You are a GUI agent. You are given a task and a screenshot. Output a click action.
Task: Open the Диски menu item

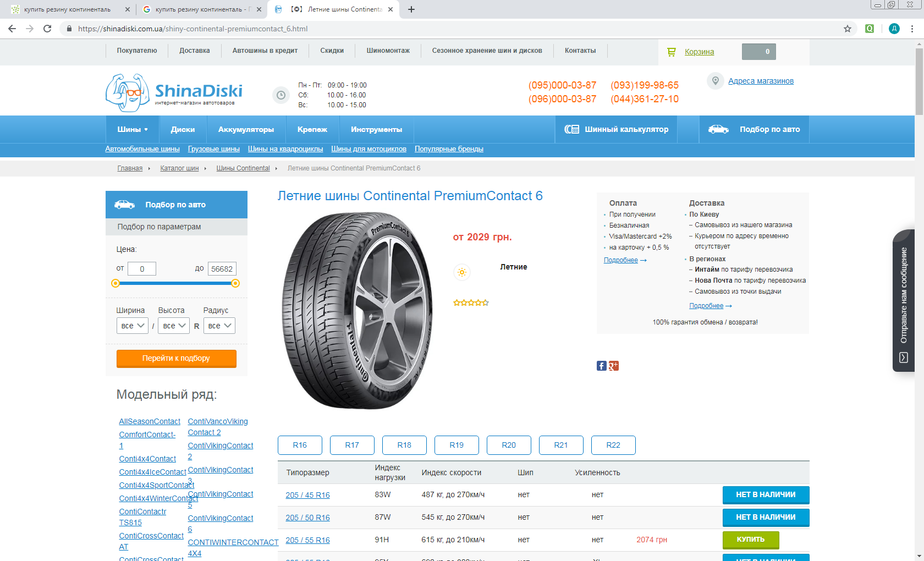183,129
